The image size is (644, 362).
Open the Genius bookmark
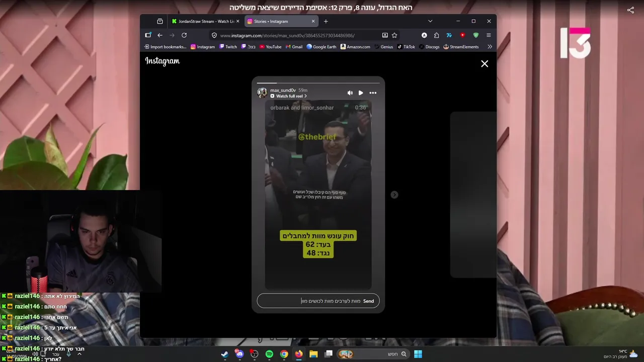383,47
